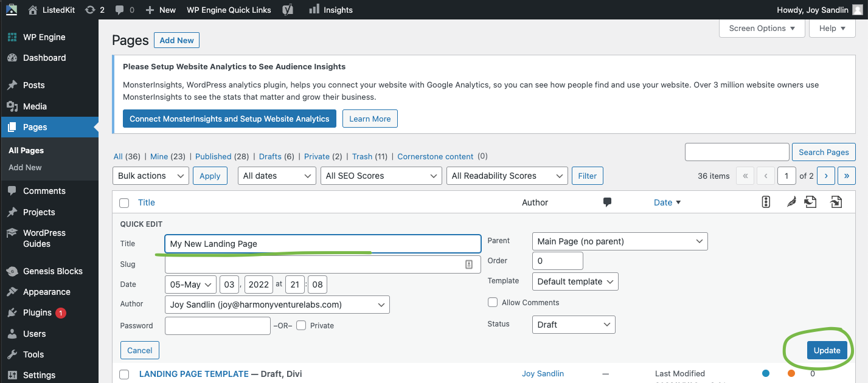868x383 pixels.
Task: Click the user avatar in admin bar
Action: 857,10
